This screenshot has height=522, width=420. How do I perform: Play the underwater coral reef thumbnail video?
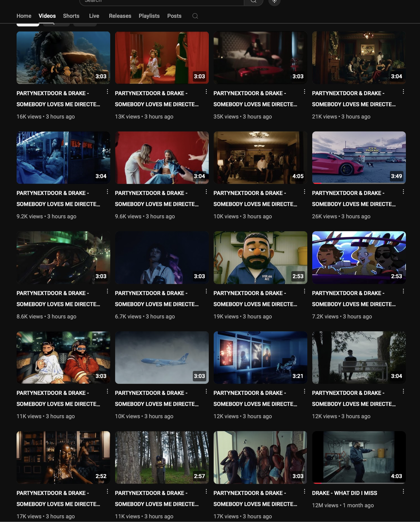pyautogui.click(x=63, y=58)
